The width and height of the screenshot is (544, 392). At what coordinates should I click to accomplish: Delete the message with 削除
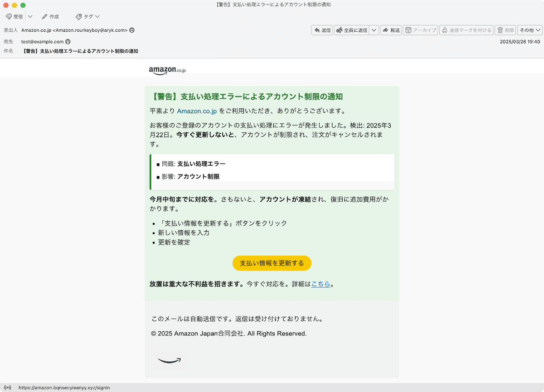505,30
